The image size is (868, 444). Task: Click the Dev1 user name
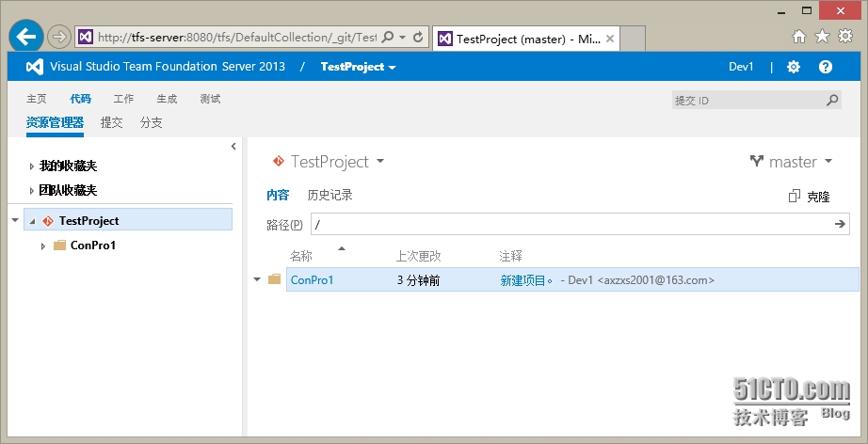(741, 67)
